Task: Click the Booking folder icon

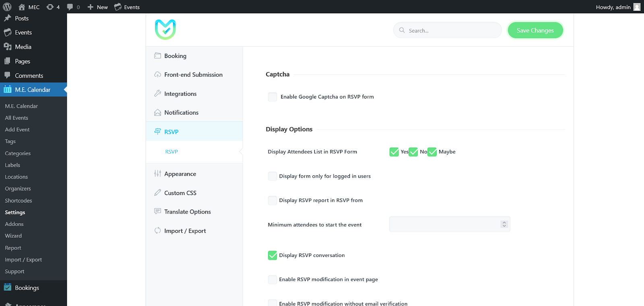Action: 157,55
